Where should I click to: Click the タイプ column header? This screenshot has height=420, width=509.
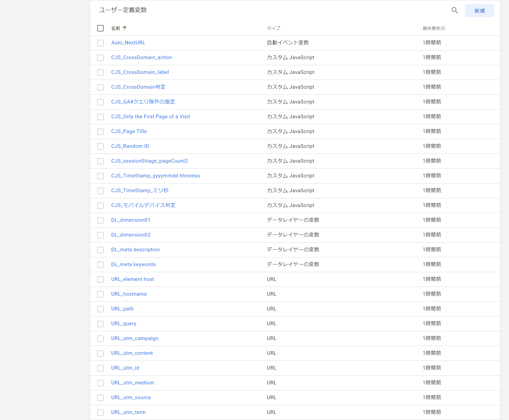tap(273, 28)
